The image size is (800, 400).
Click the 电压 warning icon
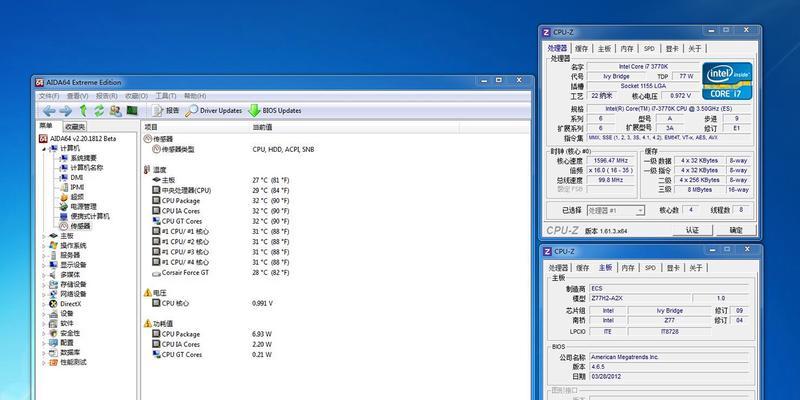[147, 293]
